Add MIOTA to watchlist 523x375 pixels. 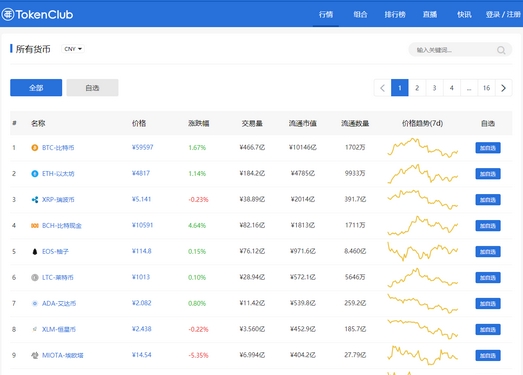point(488,356)
